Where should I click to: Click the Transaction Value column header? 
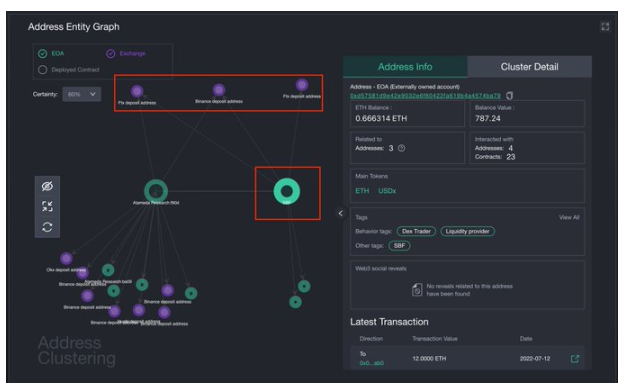click(435, 339)
